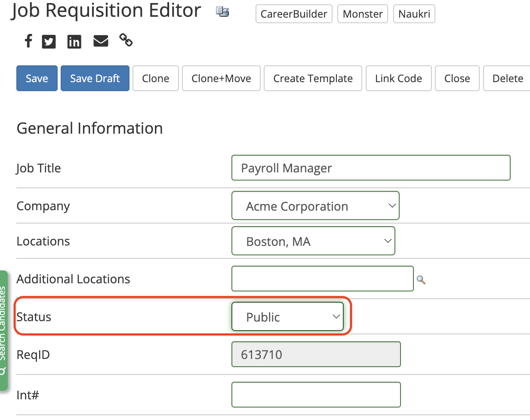
Task: Click the empty Int# field
Action: click(x=316, y=395)
